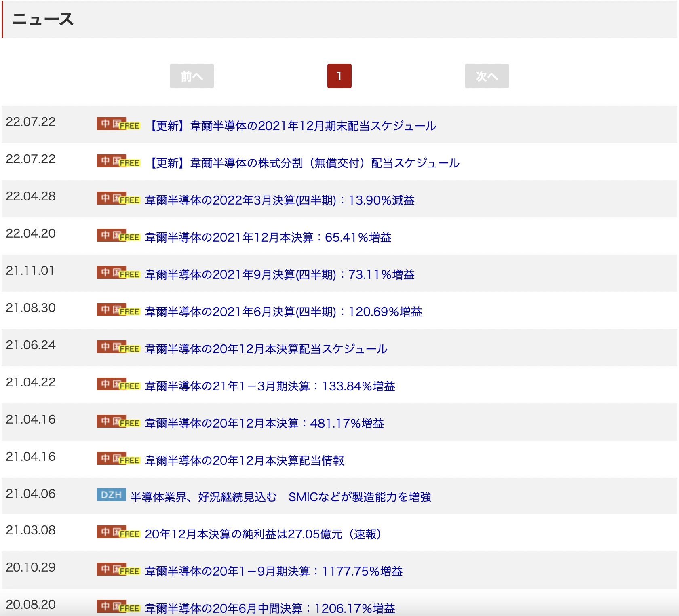Click the 中国FREE badge beside 73.11%増益 article

point(118,273)
